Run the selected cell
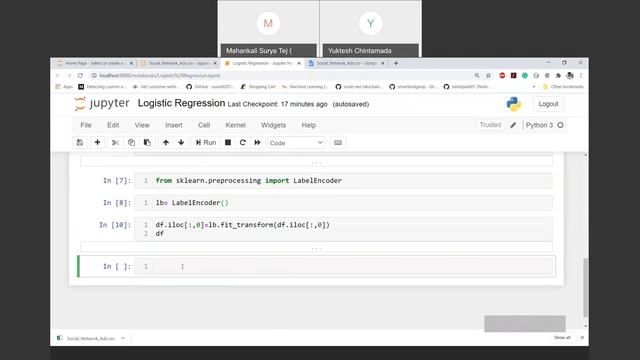The image size is (640, 360). [206, 142]
